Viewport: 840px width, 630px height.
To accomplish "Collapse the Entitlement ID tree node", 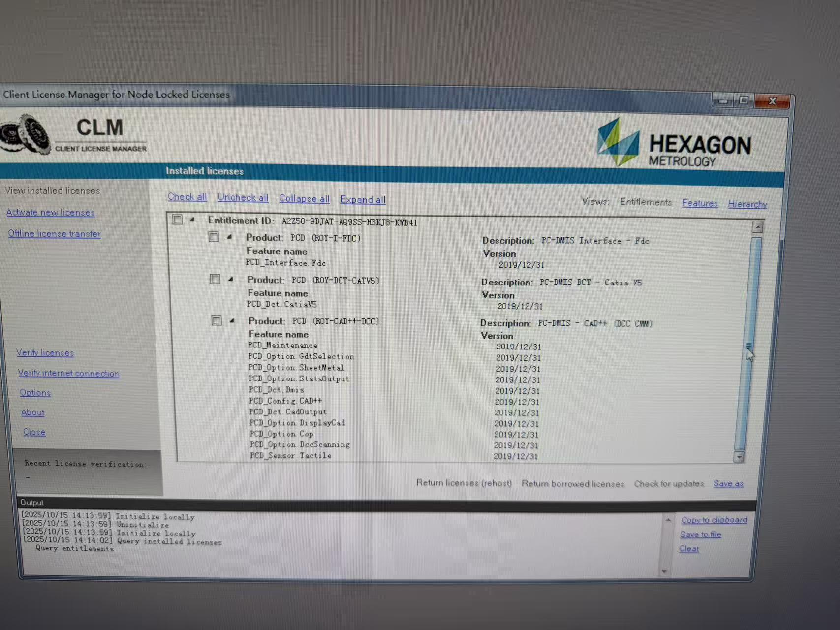I will click(192, 220).
